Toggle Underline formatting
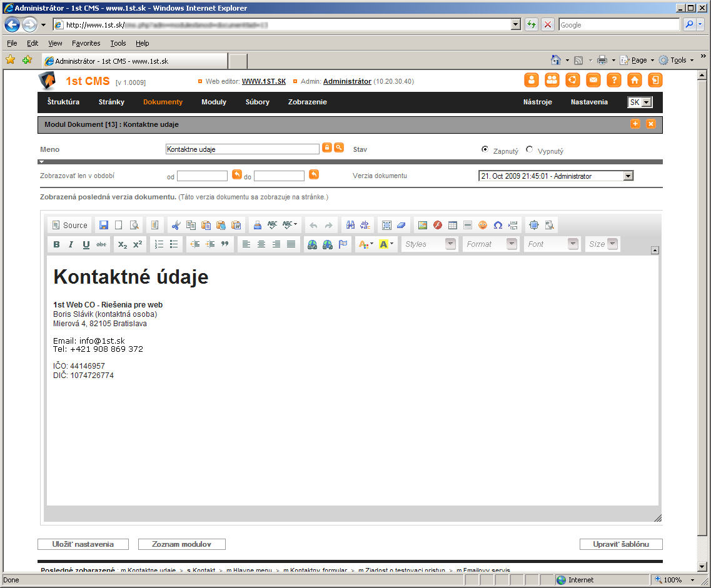Viewport: 711px width, 588px height. pyautogui.click(x=86, y=244)
